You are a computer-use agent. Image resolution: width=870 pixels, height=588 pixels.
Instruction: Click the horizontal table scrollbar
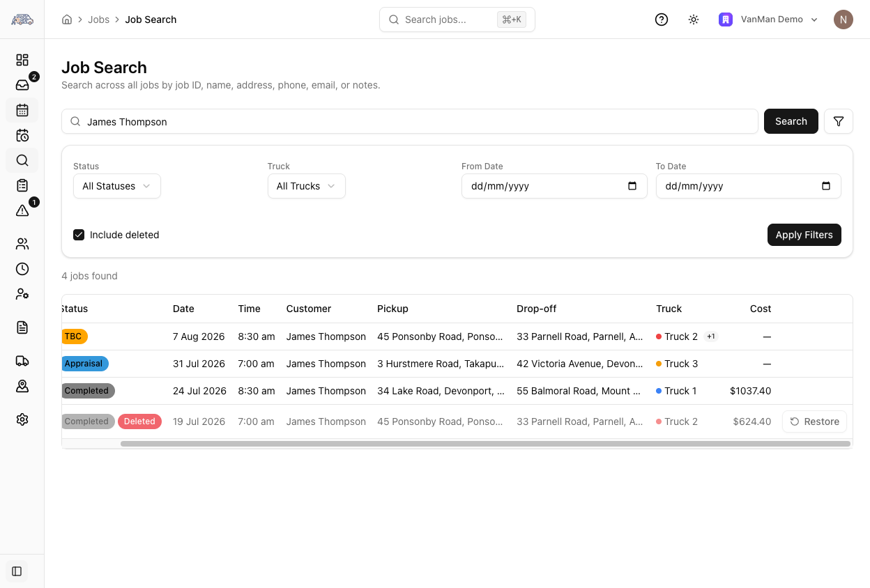point(485,444)
